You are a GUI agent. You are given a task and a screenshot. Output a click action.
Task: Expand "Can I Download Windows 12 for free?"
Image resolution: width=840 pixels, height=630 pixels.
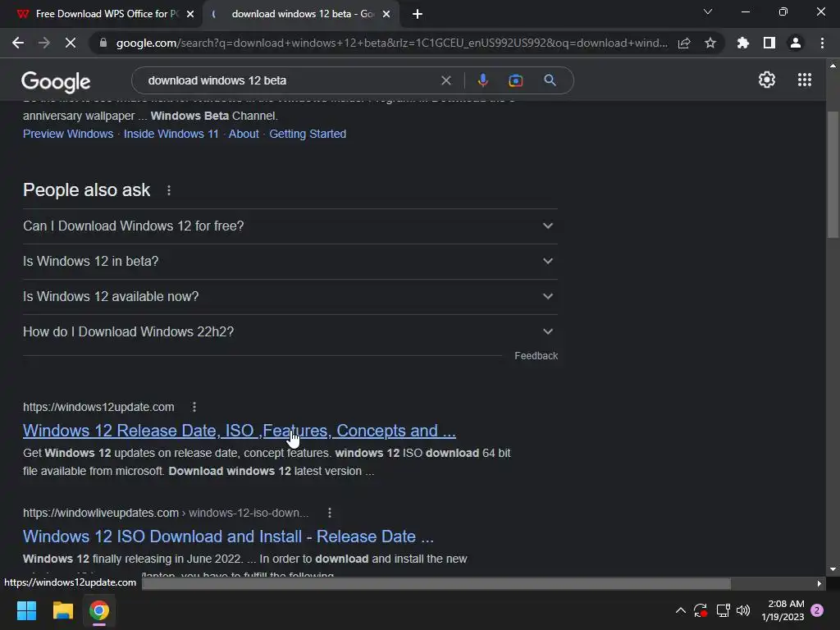coord(290,226)
